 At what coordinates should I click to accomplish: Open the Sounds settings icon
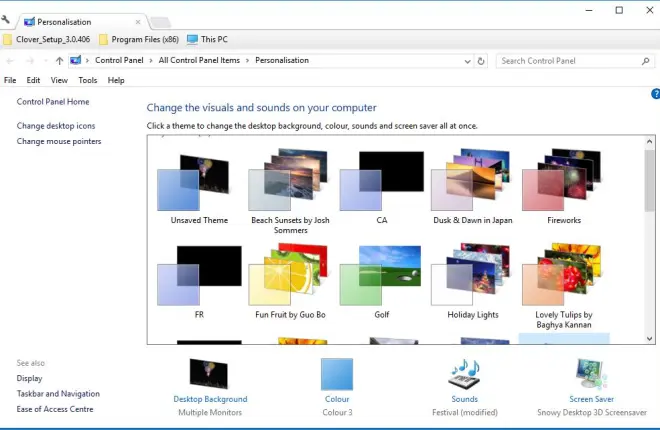[x=464, y=374]
